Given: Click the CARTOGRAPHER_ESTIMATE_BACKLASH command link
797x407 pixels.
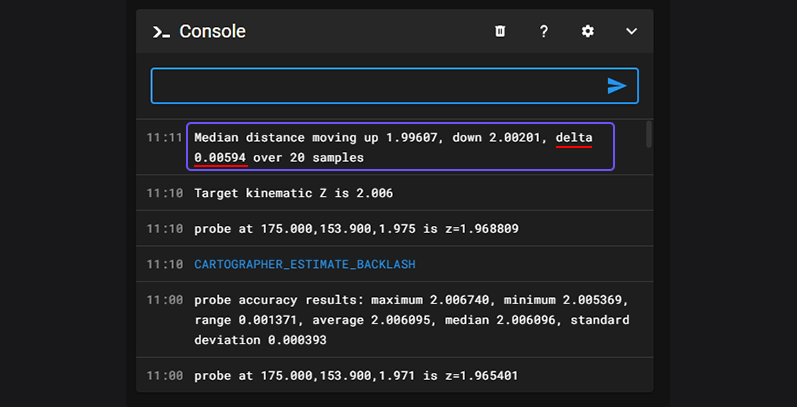Looking at the screenshot, I should [304, 264].
